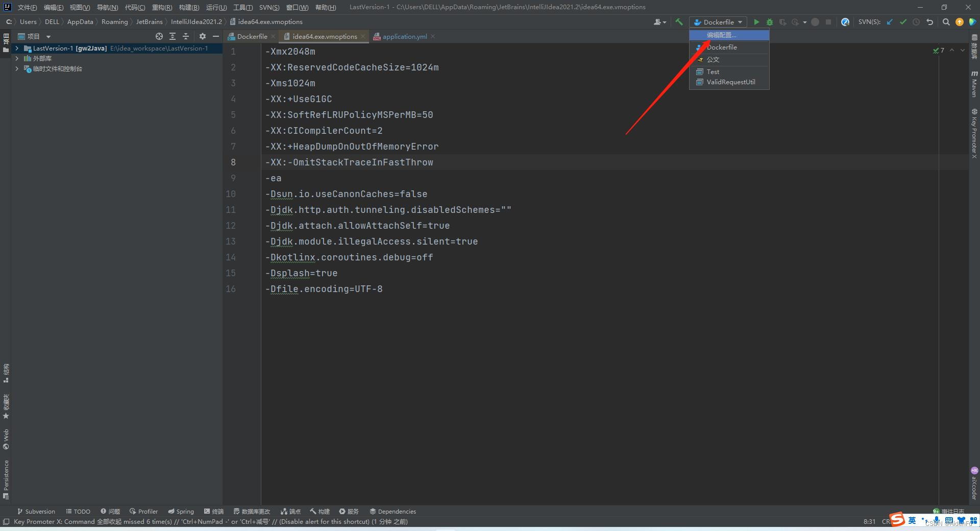
Task: Click the gray Stop square button
Action: [828, 22]
